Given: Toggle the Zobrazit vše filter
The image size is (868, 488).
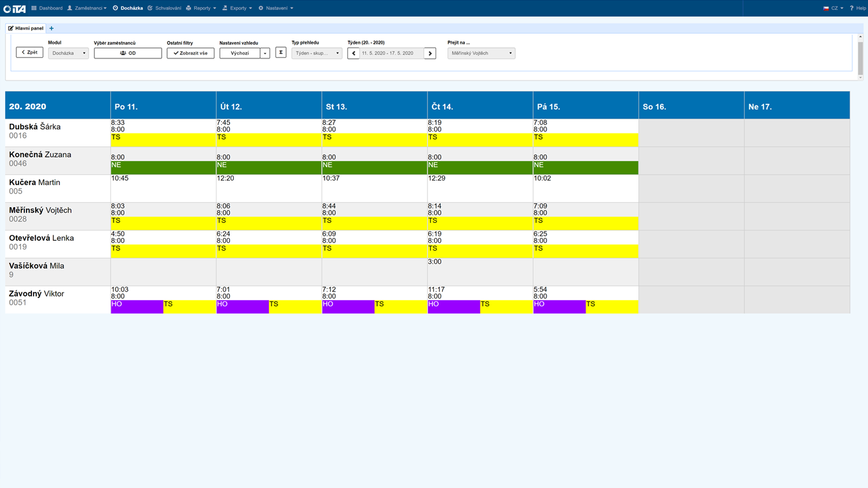Looking at the screenshot, I should pyautogui.click(x=190, y=53).
